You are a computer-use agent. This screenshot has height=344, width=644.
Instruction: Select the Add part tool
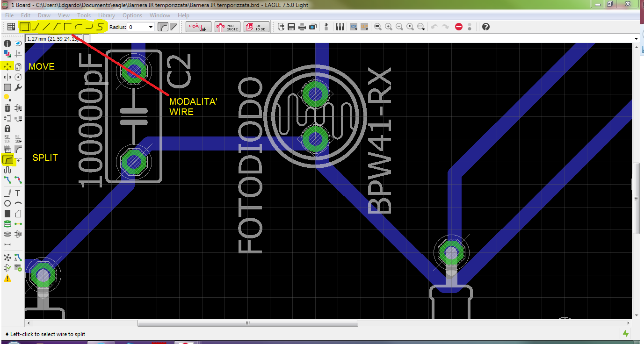pos(18,108)
